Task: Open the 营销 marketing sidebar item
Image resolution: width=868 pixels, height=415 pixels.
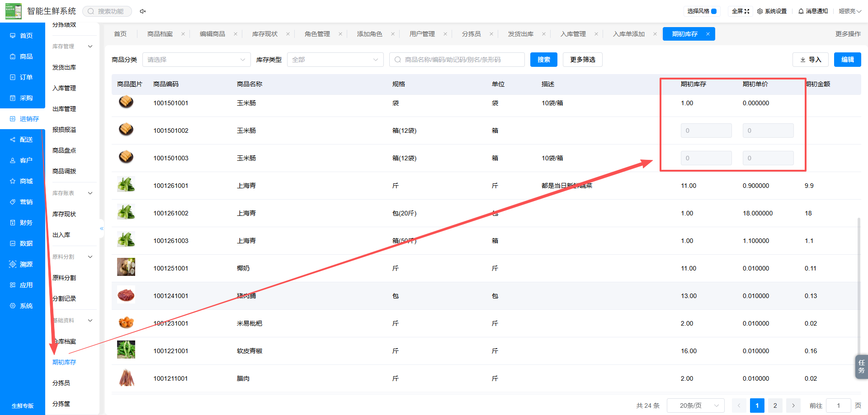Action: pyautogui.click(x=22, y=202)
